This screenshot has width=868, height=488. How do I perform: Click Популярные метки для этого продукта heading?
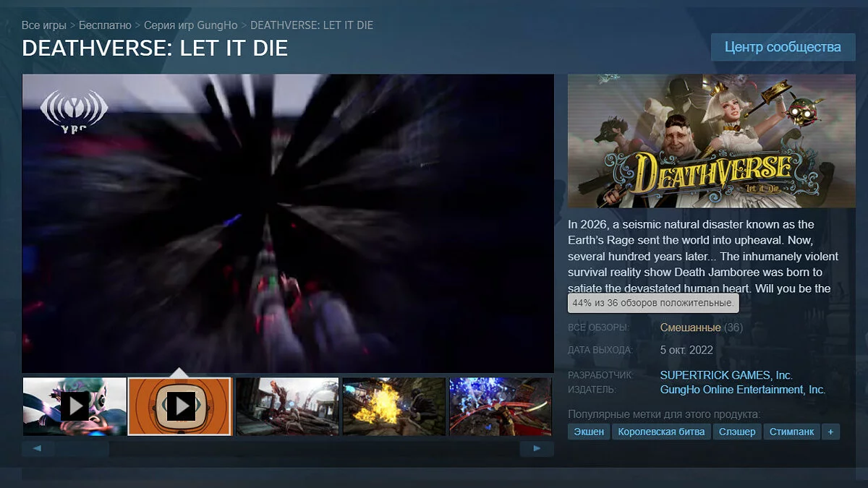pos(664,414)
